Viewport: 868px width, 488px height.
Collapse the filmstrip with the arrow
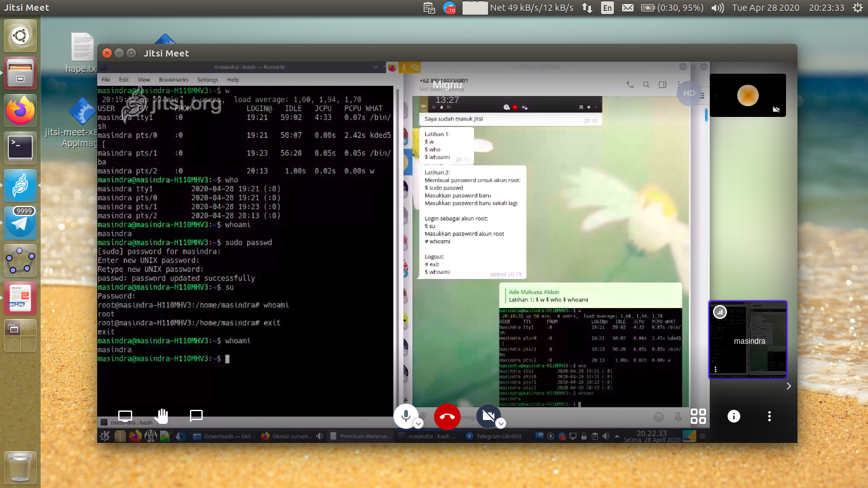(x=789, y=386)
